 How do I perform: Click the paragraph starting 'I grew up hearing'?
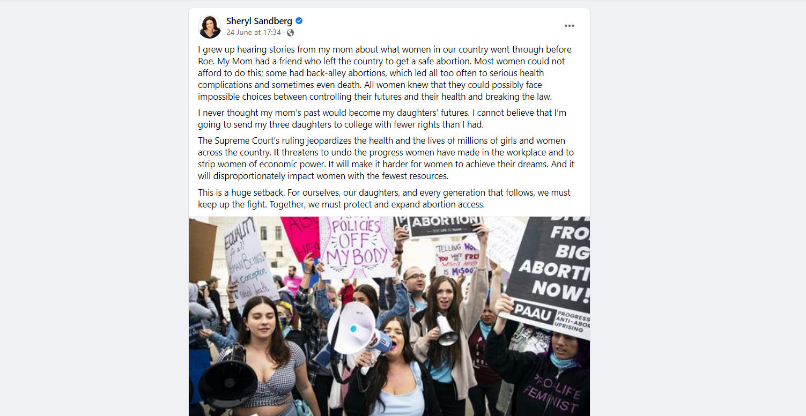[x=385, y=73]
